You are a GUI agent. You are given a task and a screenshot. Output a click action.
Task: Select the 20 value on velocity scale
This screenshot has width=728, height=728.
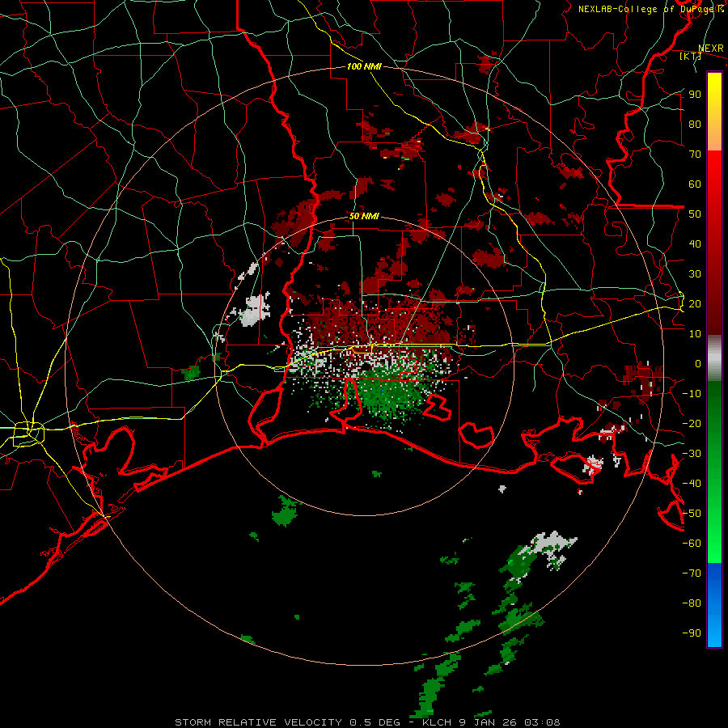695,303
